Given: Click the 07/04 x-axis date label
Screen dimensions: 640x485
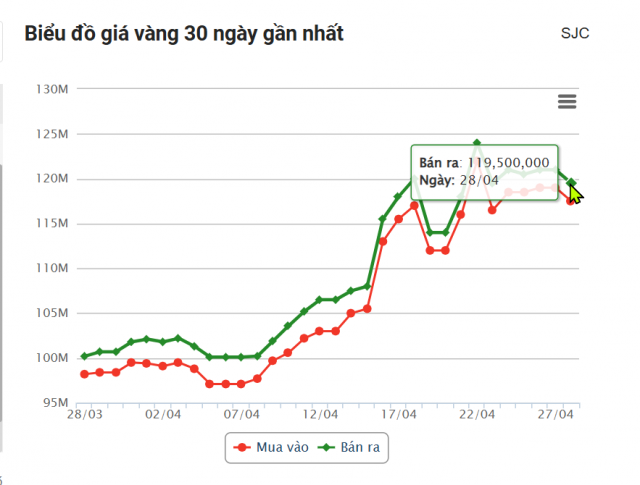Looking at the screenshot, I should coord(242,414).
